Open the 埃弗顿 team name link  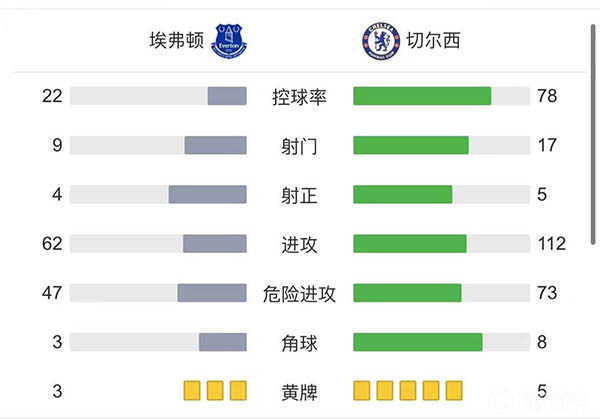(177, 42)
